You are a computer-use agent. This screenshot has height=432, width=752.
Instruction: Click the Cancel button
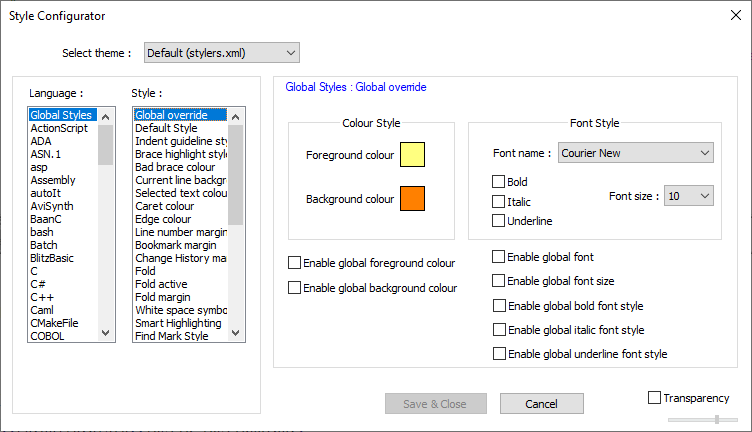[x=541, y=404]
